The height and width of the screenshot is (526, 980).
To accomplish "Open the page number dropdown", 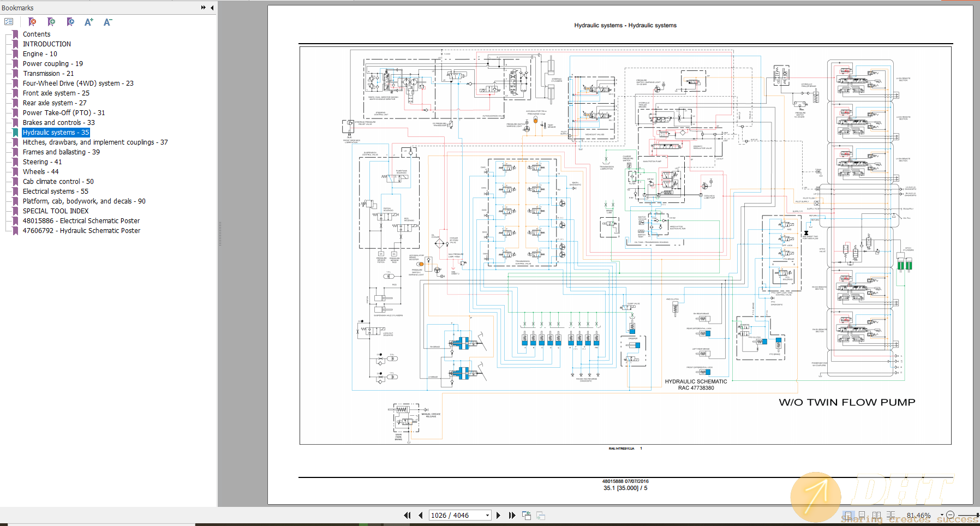I will pyautogui.click(x=487, y=515).
